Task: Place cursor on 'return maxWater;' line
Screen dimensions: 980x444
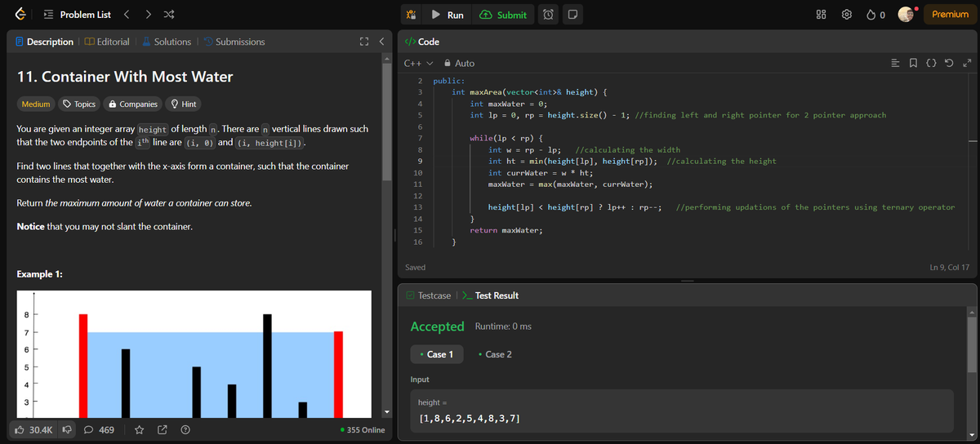Action: 506,231
